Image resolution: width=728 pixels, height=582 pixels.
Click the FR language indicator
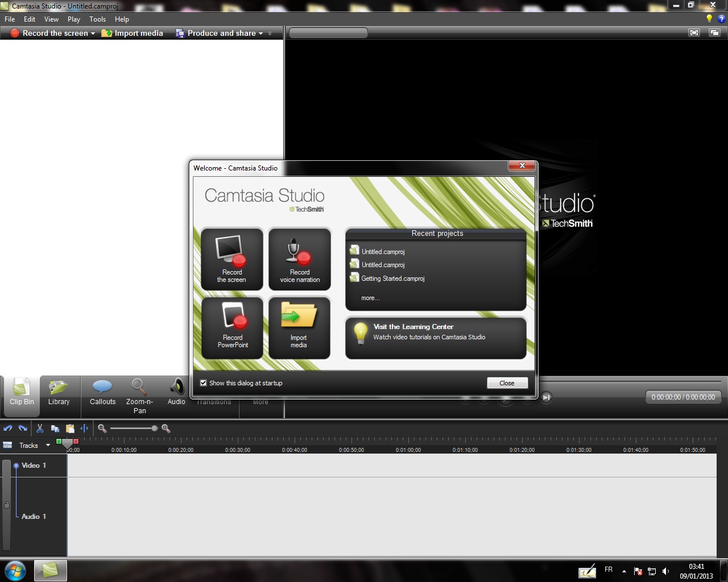pyautogui.click(x=609, y=569)
